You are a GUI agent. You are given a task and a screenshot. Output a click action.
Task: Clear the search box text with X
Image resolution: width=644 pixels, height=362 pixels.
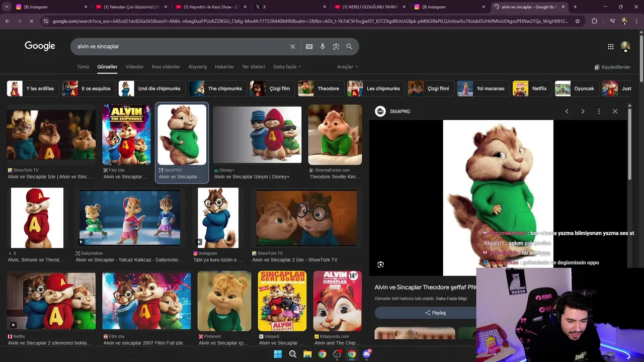tap(293, 46)
